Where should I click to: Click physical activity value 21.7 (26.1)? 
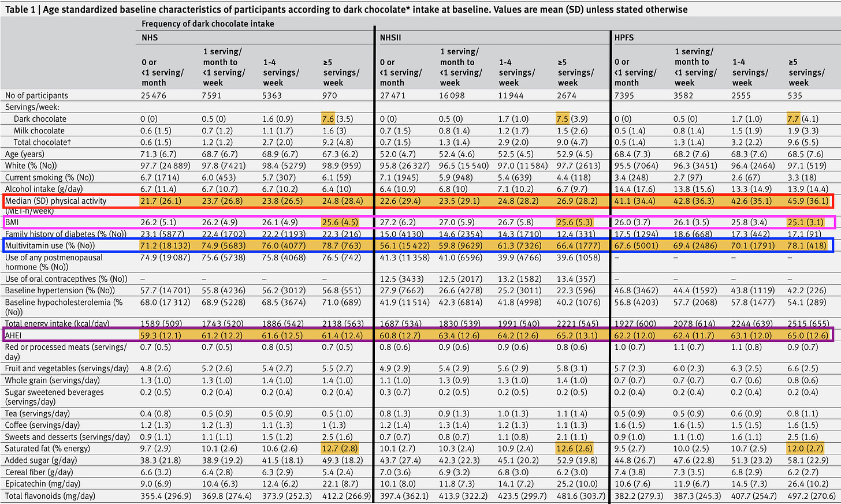click(161, 201)
